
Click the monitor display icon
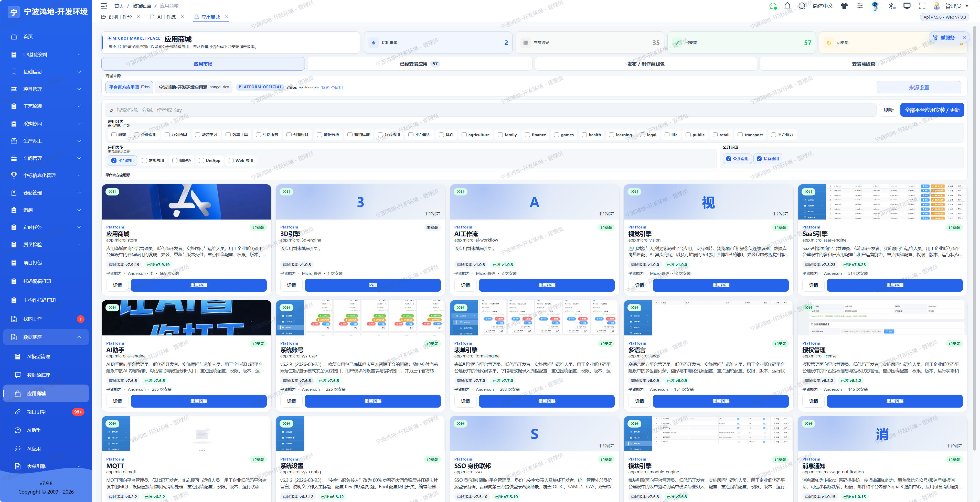(907, 6)
